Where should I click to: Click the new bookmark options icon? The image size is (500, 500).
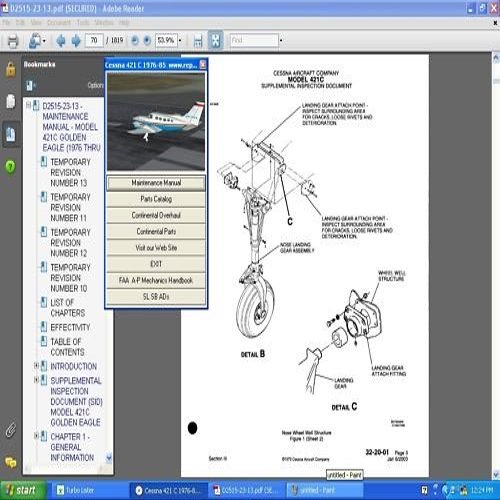click(30, 86)
